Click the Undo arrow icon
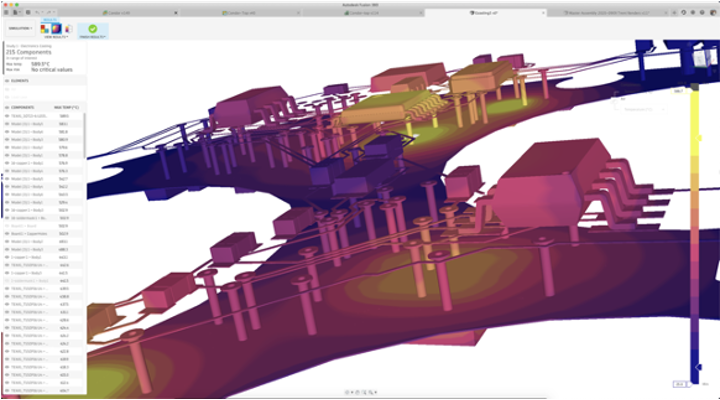This screenshot has width=720, height=400. [37, 12]
